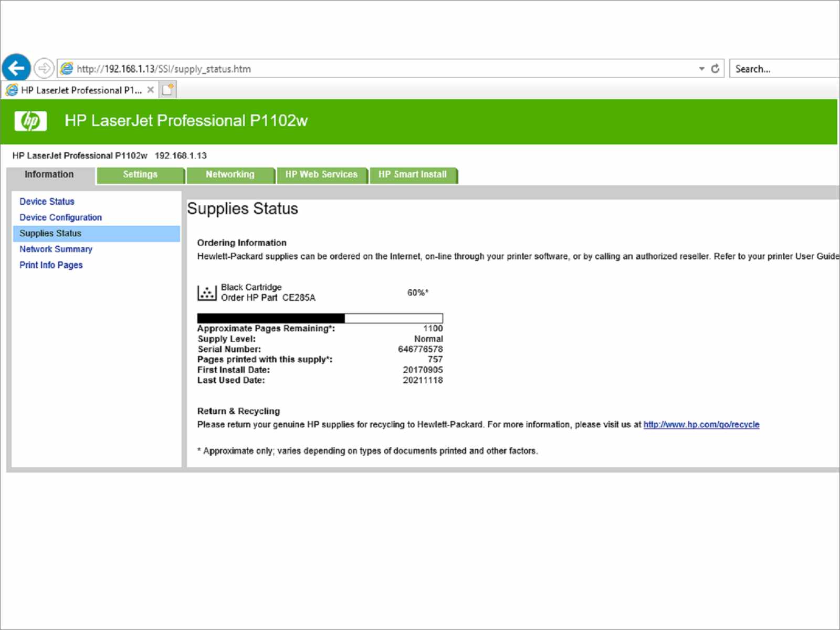Click the 60%* toner percentage value
840x630 pixels.
pos(418,292)
